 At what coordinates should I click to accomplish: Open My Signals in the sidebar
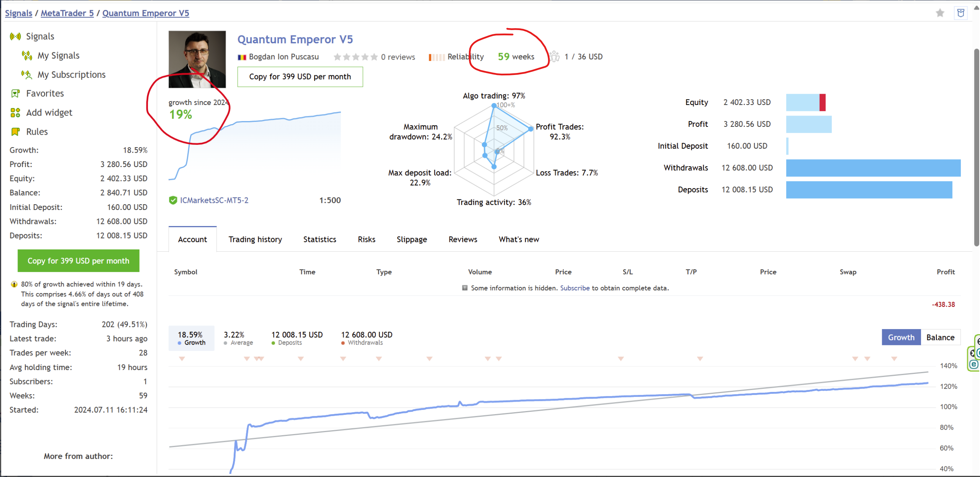click(x=58, y=55)
